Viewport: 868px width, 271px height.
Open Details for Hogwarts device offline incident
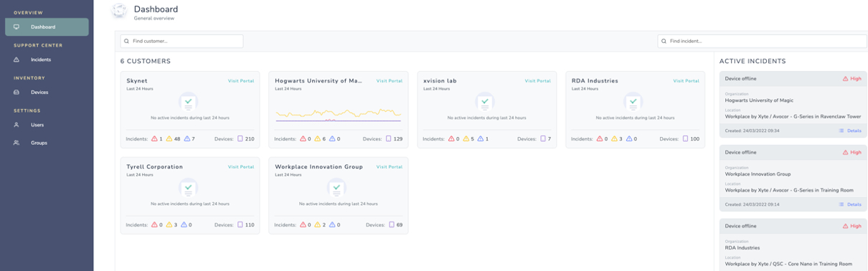(851, 131)
